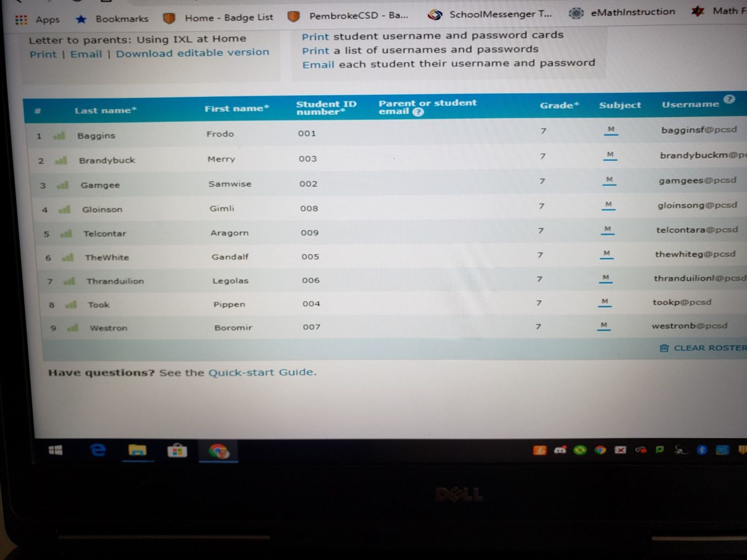The image size is (747, 560).
Task: Click the M subject link for Gamgee
Action: point(609,180)
